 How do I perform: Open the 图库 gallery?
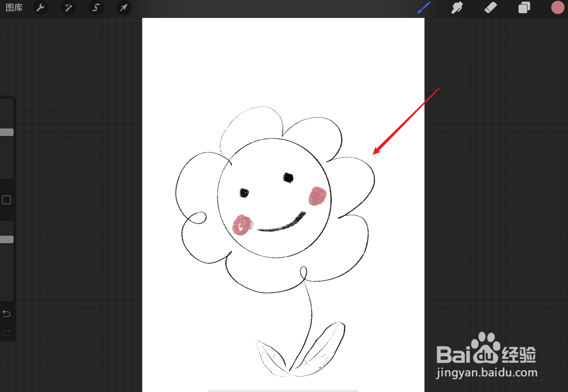pos(14,8)
